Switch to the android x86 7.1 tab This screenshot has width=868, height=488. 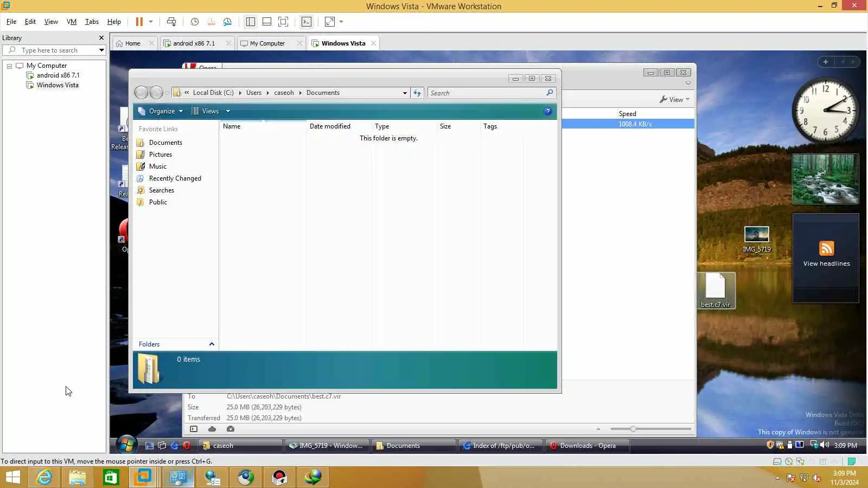click(x=194, y=43)
